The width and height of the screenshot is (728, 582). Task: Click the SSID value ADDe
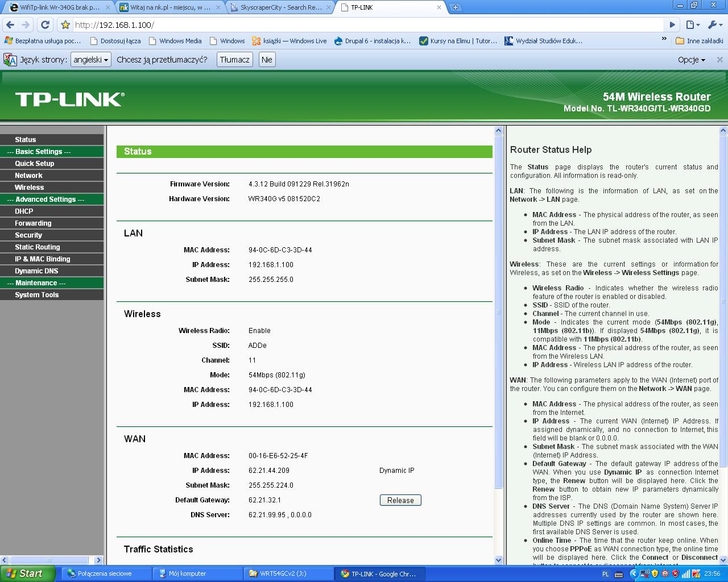[258, 346]
